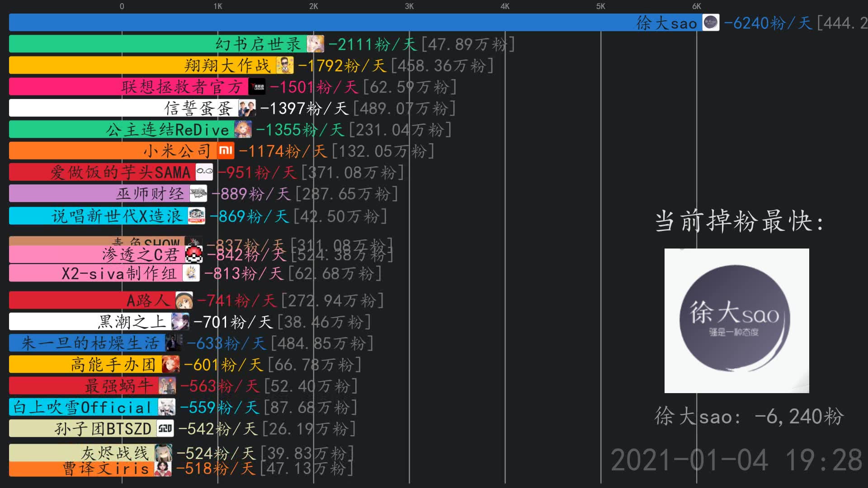Click the 翔翔大作战 avatar icon
Image resolution: width=868 pixels, height=488 pixels.
coord(285,65)
